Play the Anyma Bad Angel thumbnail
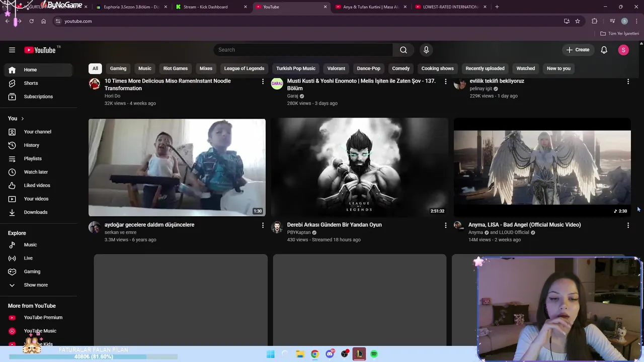This screenshot has height=362, width=644. click(x=542, y=167)
